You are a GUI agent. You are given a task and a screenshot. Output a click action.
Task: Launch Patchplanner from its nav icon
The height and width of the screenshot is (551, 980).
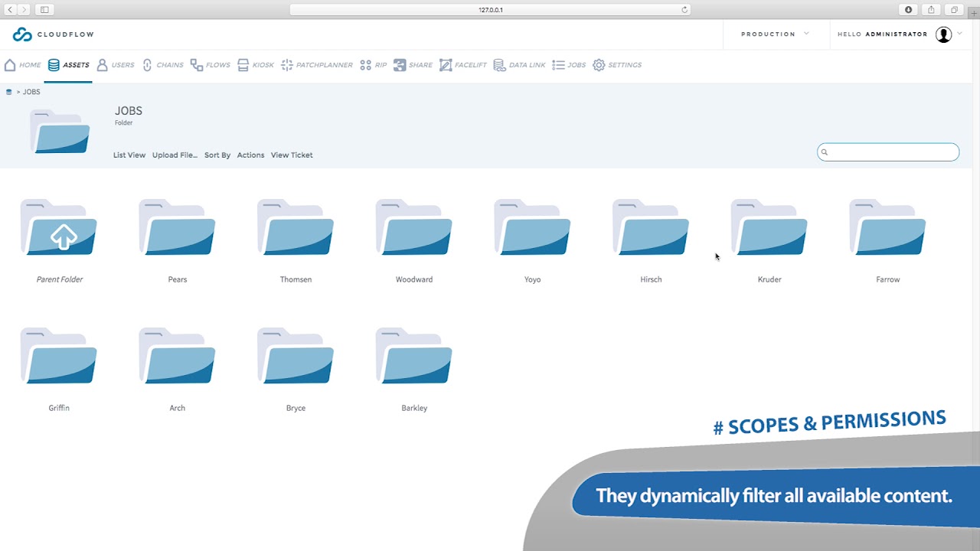click(287, 65)
